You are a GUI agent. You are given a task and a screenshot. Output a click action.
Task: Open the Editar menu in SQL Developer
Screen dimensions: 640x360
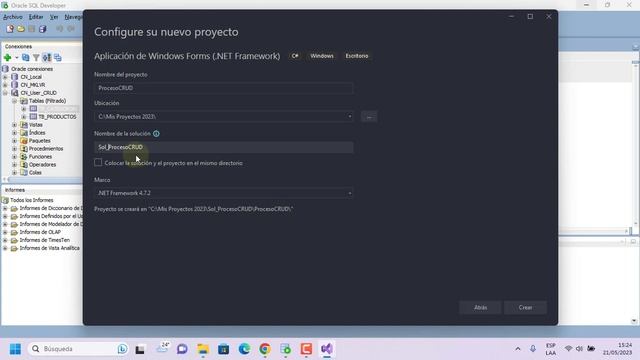tap(36, 17)
